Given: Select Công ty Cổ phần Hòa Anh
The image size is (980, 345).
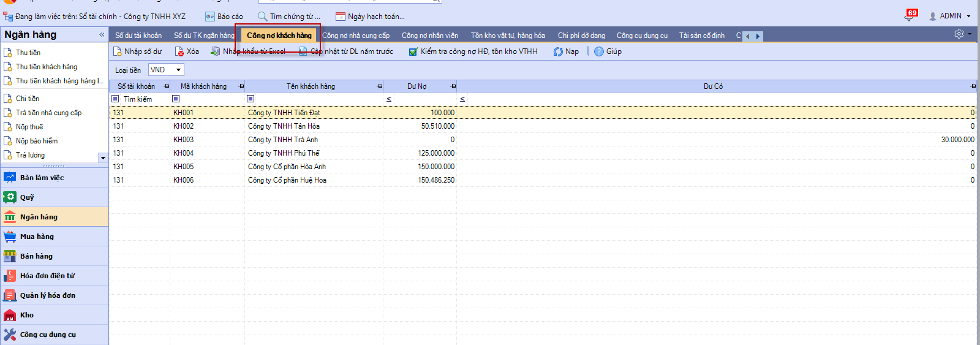Looking at the screenshot, I should [287, 167].
